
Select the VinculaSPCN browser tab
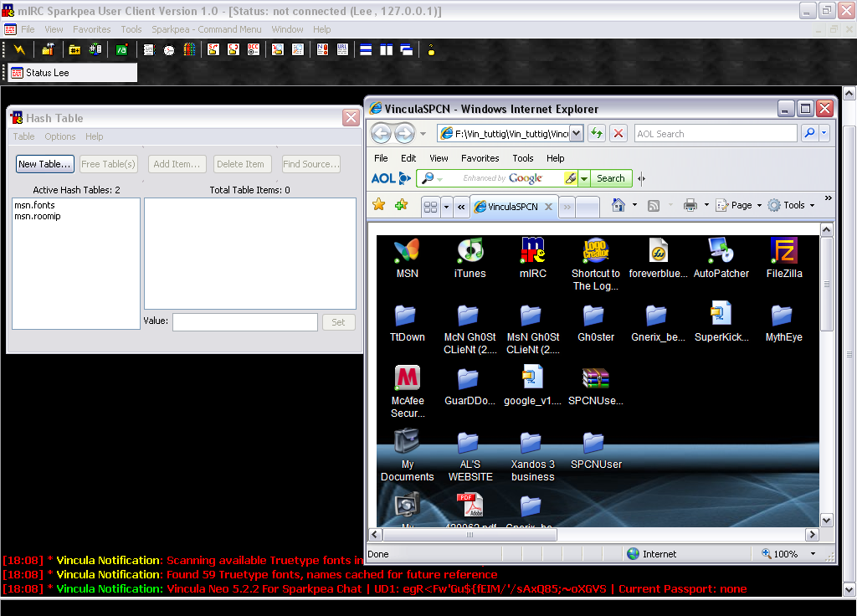pyautogui.click(x=513, y=207)
